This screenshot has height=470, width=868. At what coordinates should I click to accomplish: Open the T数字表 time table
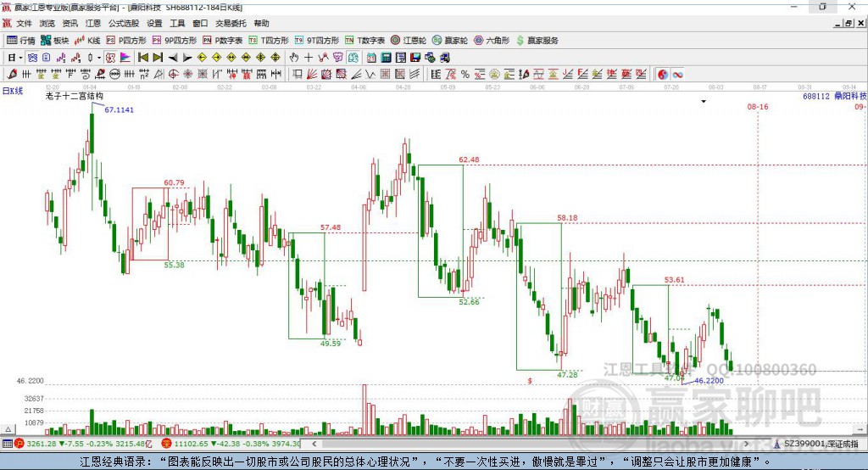[364, 41]
